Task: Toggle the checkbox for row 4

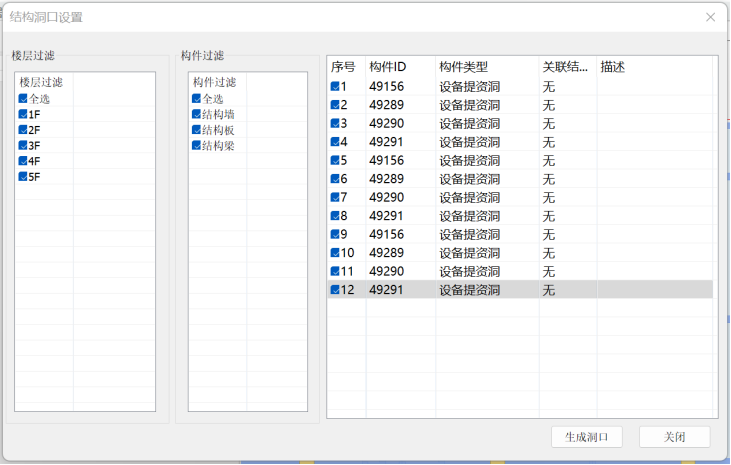Action: [335, 142]
